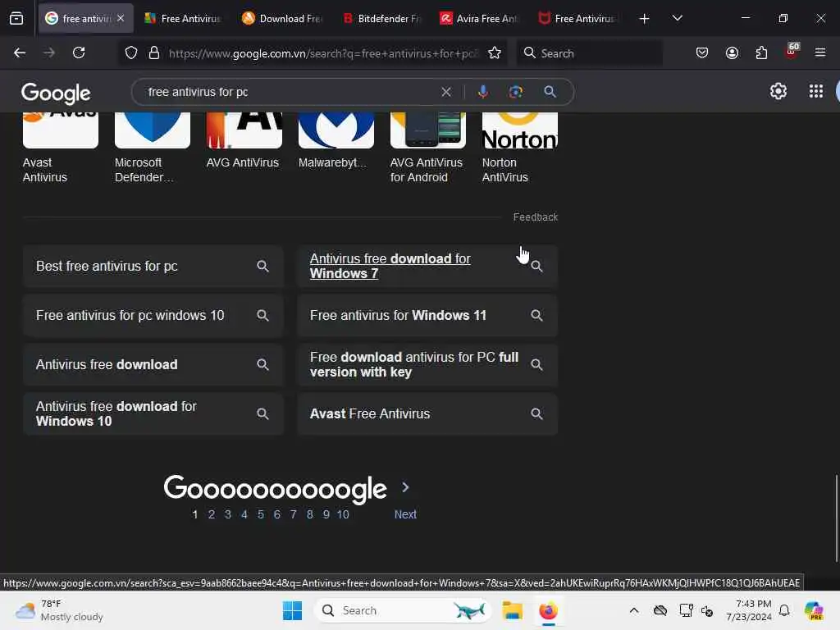
Task: Go back to previous page
Action: coord(20,52)
